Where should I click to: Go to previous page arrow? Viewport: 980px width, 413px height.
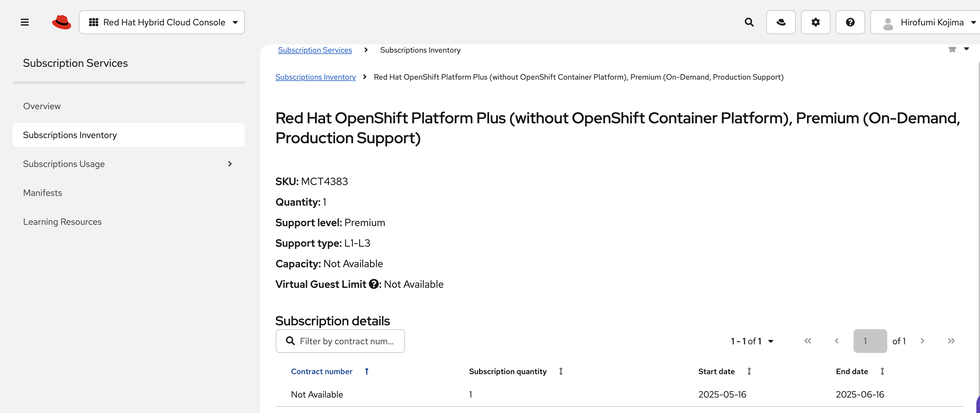click(836, 341)
